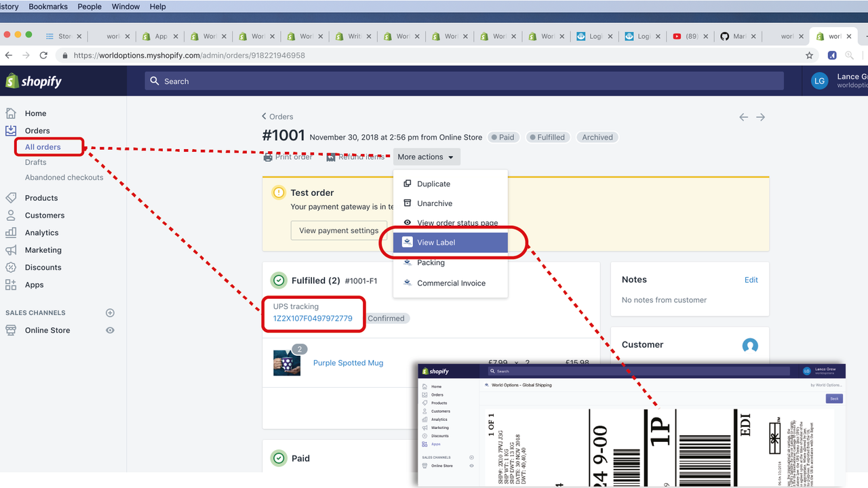The image size is (868, 488).
Task: Bookmark this page with star icon
Action: point(809,56)
